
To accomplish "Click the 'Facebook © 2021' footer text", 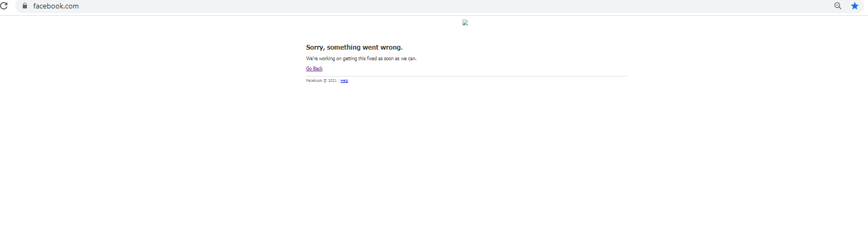I will point(321,81).
